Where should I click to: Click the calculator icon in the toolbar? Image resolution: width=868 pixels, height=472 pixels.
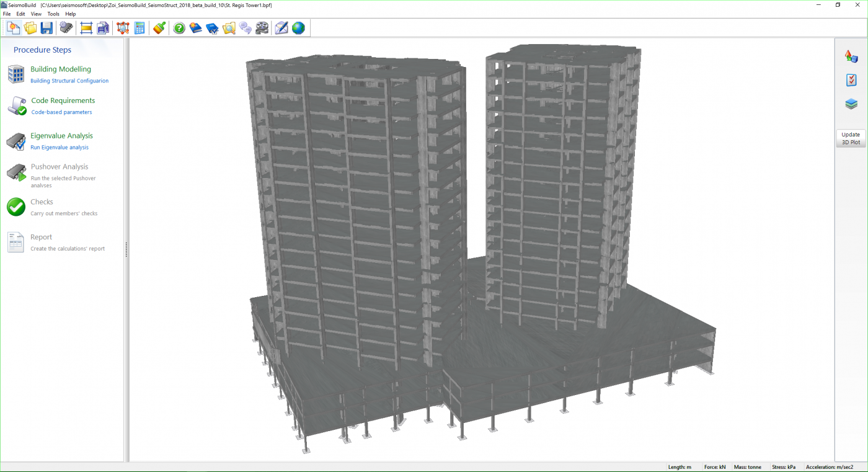[x=139, y=28]
